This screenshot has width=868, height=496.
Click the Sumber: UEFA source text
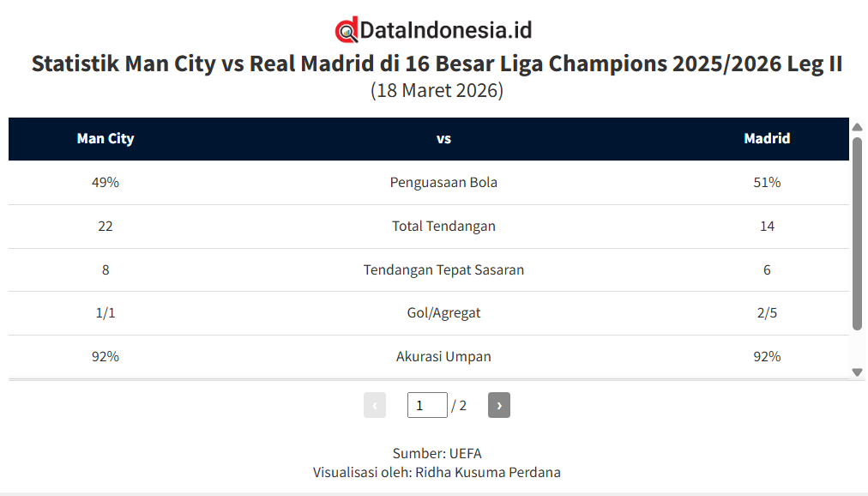pyautogui.click(x=437, y=453)
